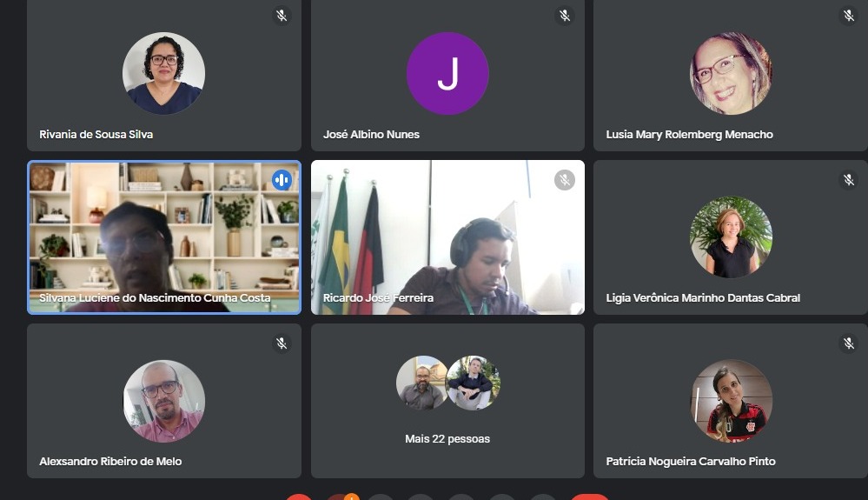The height and width of the screenshot is (500, 868).
Task: Click the Silvana Luciene do Nascimento name label
Action: 155,298
